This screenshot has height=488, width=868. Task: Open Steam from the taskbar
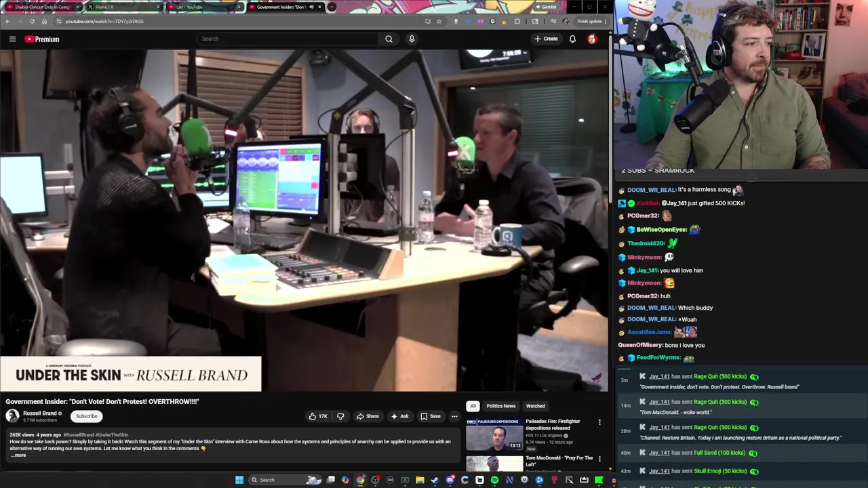point(435,480)
